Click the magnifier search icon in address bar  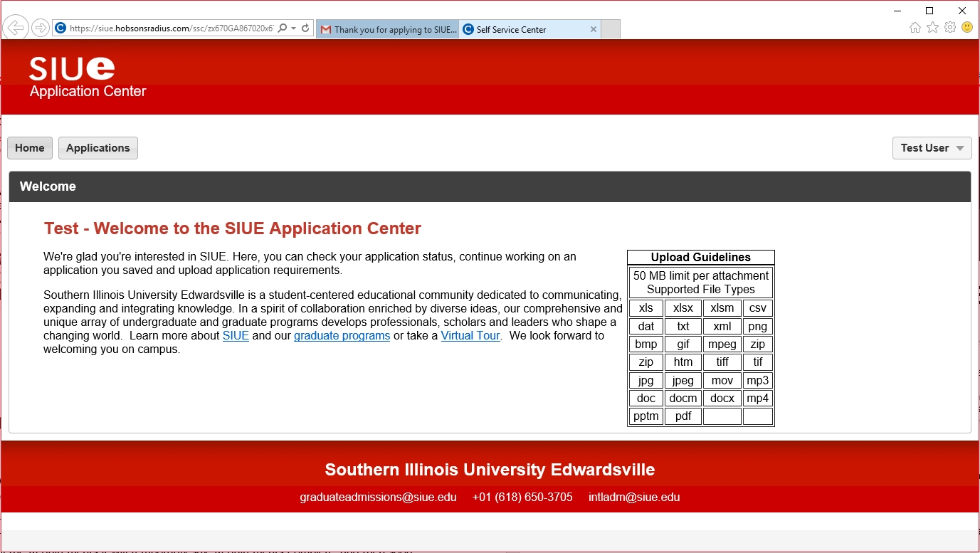[x=283, y=28]
